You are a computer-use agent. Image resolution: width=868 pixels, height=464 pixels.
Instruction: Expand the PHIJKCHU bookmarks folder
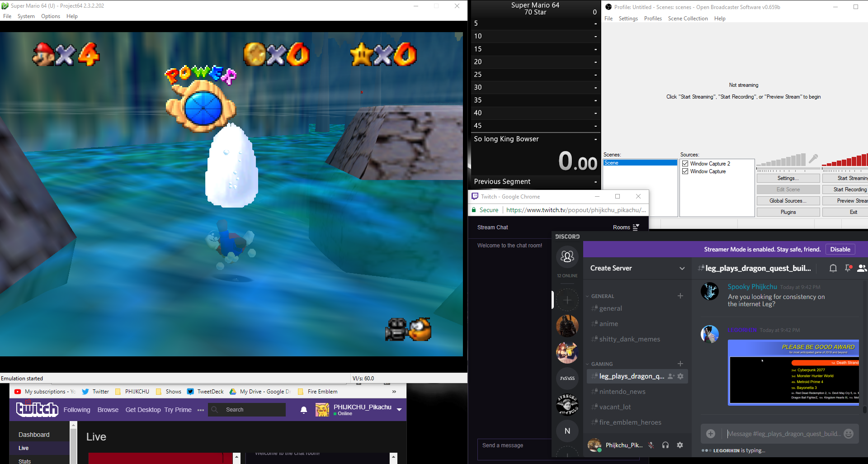tap(132, 392)
